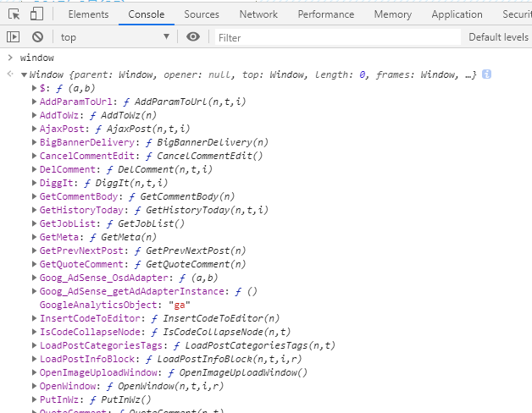This screenshot has height=413, width=532.
Task: Click the BigBannerDelivery property name
Action: 87,142
